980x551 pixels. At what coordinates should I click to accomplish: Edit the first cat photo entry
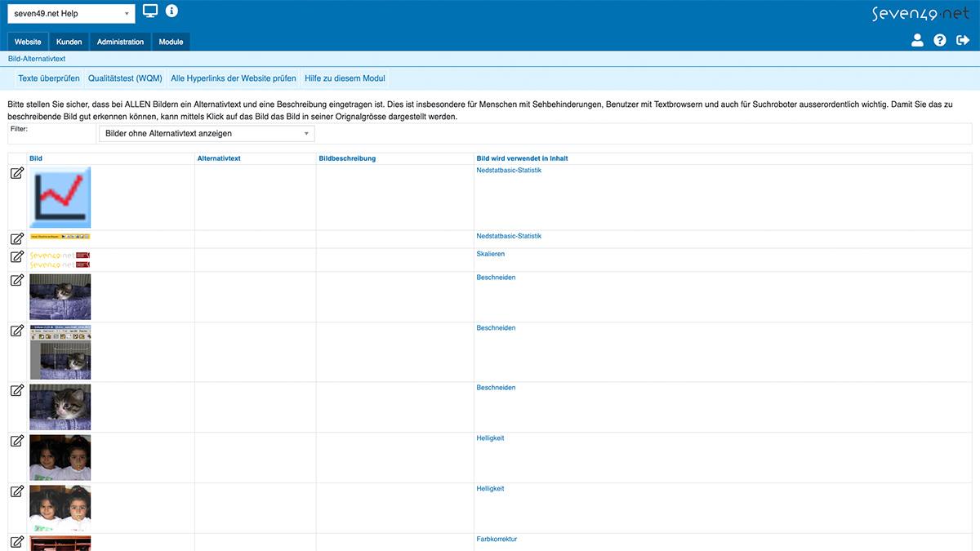point(16,279)
